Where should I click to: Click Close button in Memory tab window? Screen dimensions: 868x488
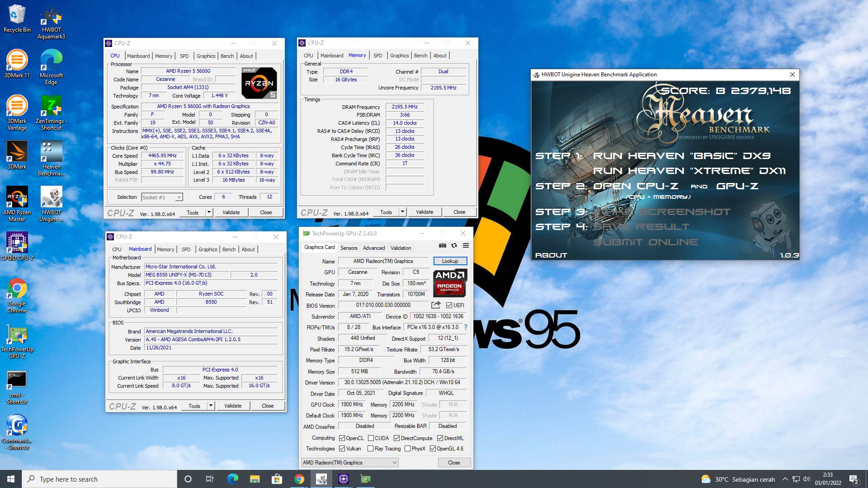click(x=459, y=211)
